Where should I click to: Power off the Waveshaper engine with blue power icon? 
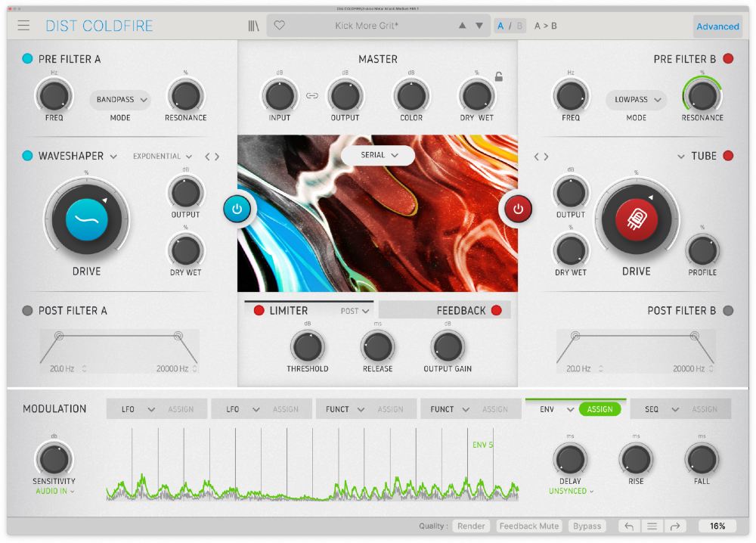[x=239, y=209]
